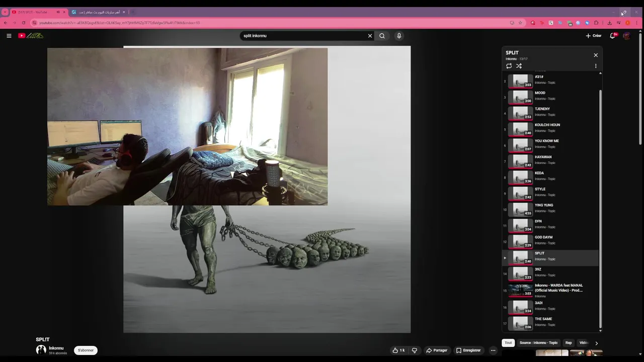The width and height of the screenshot is (644, 362).
Task: Play 39Z from the playlist
Action: click(x=550, y=274)
